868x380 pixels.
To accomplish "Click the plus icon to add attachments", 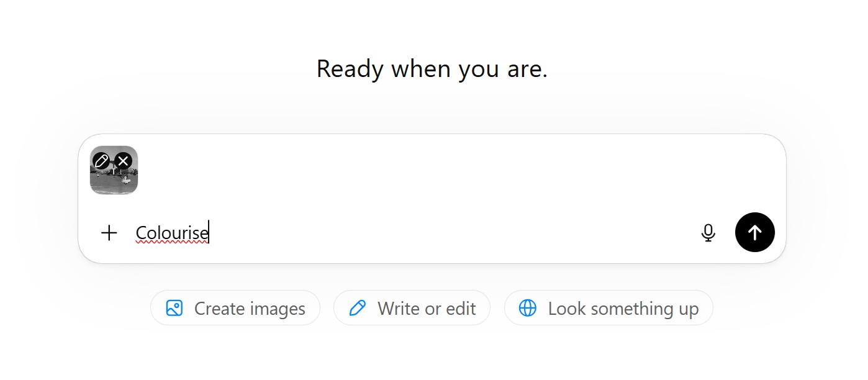I will (109, 233).
